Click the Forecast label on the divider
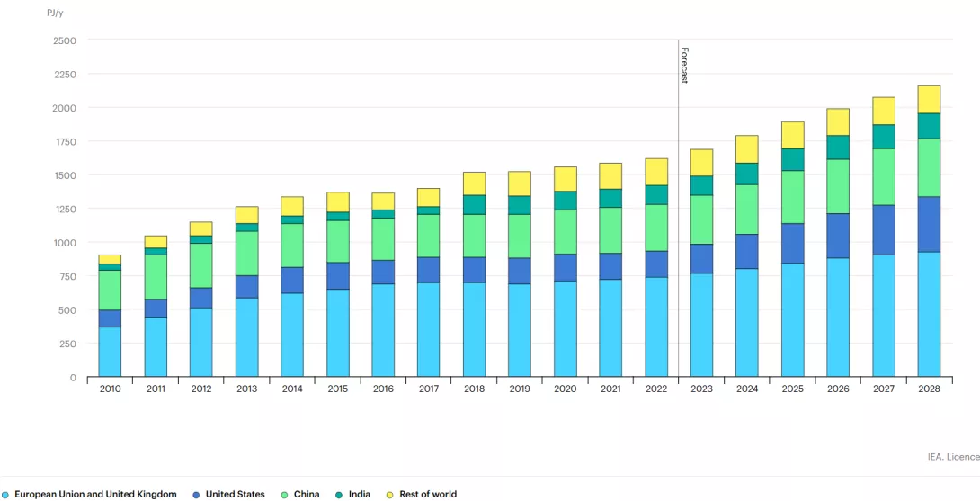This screenshot has height=501, width=980. click(683, 66)
